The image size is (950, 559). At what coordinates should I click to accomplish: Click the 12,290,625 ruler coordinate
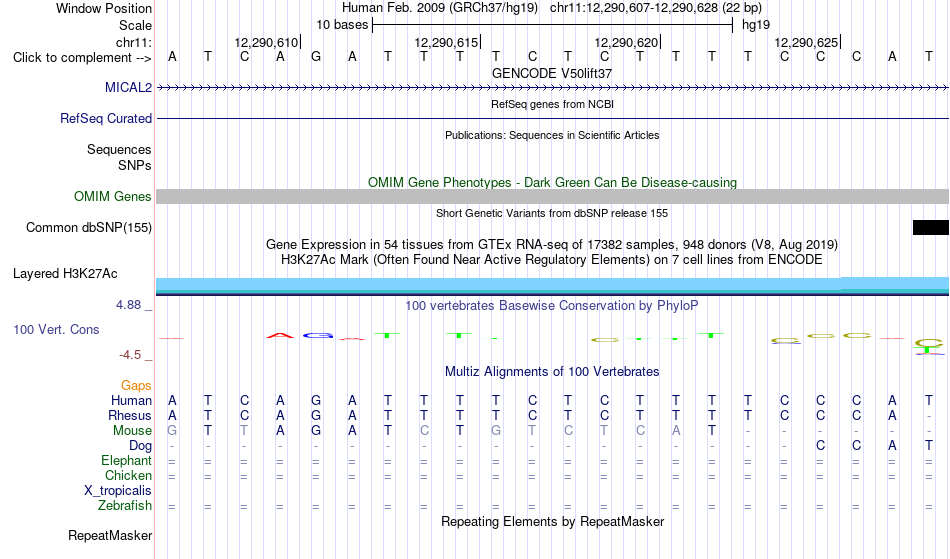point(806,42)
